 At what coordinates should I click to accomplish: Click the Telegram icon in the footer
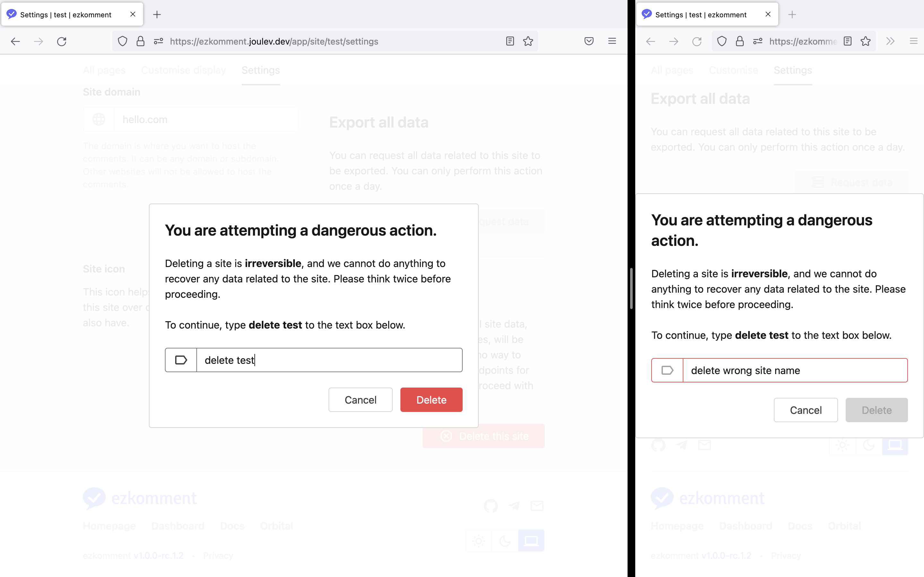(x=514, y=506)
